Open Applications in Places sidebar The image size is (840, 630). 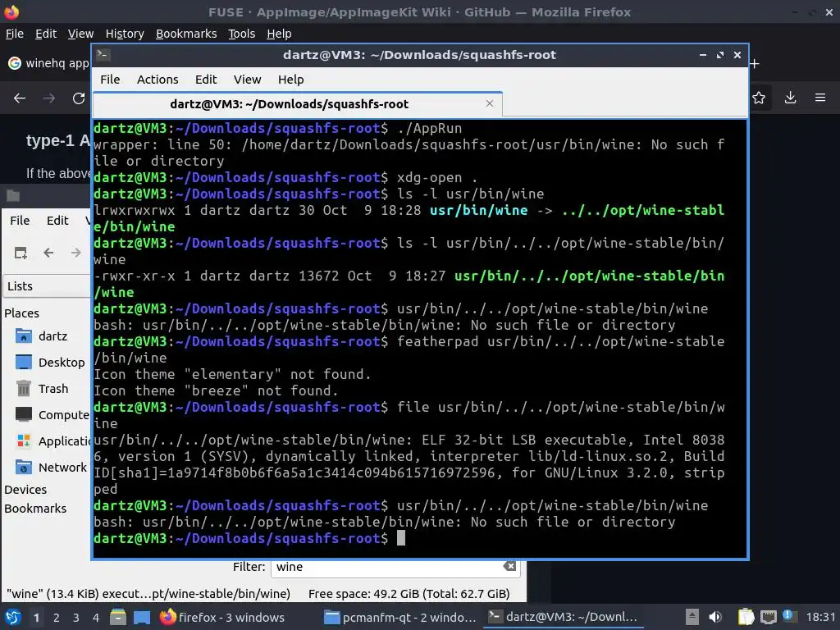pyautogui.click(x=52, y=441)
